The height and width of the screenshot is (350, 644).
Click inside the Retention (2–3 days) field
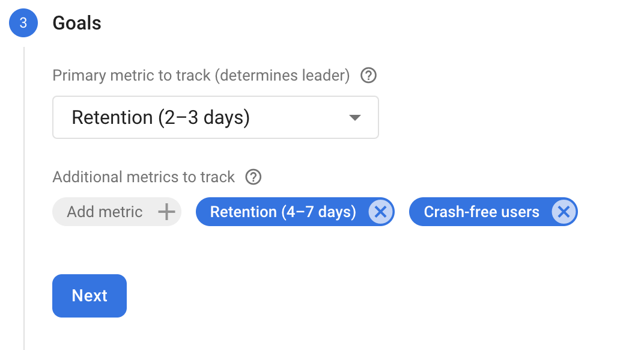(x=180, y=117)
